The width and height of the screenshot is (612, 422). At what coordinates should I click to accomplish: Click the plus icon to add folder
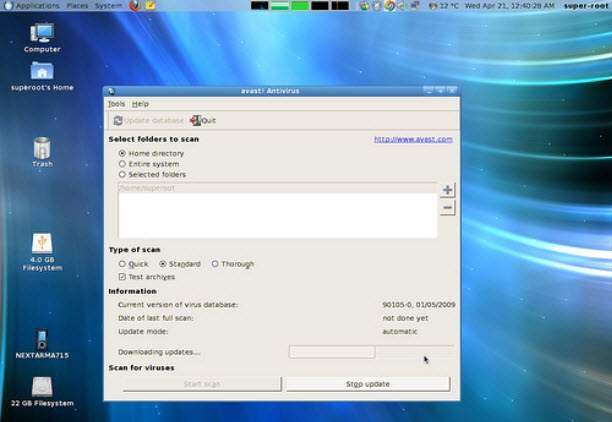point(447,190)
